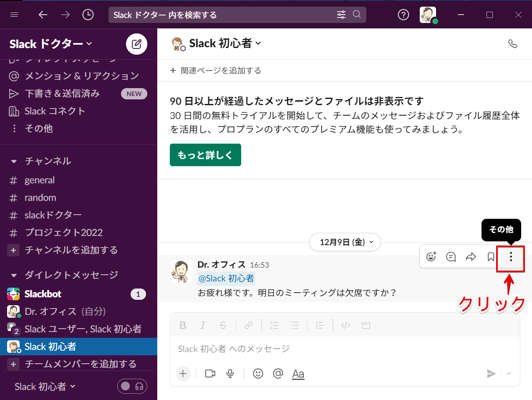Screen dimensions: 532x400
Task: Record a video clip in the composer
Action: point(210,373)
